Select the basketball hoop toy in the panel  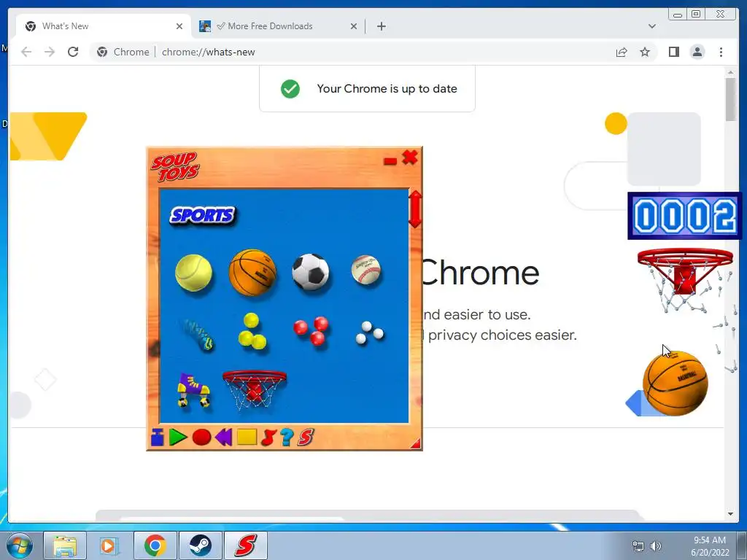255,389
